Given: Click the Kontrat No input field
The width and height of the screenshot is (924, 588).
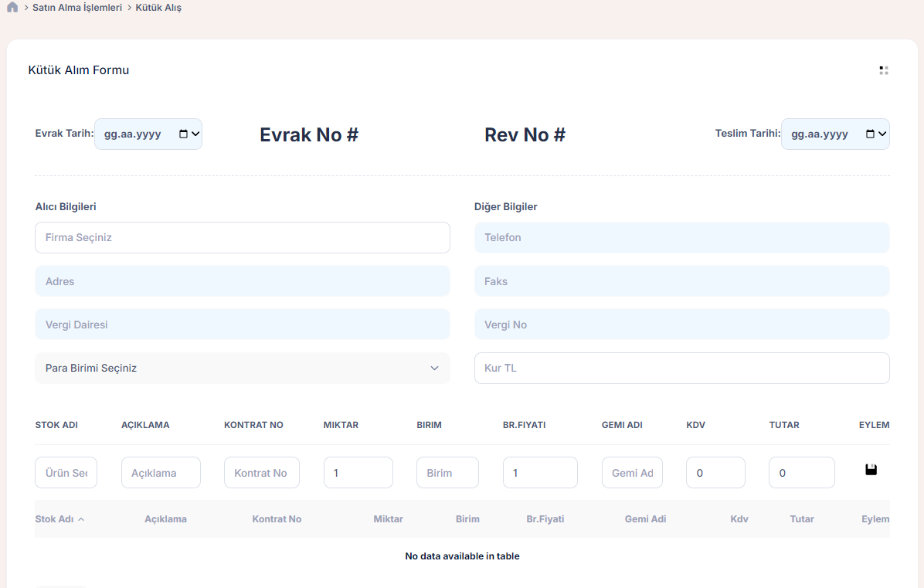Looking at the screenshot, I should click(261, 473).
